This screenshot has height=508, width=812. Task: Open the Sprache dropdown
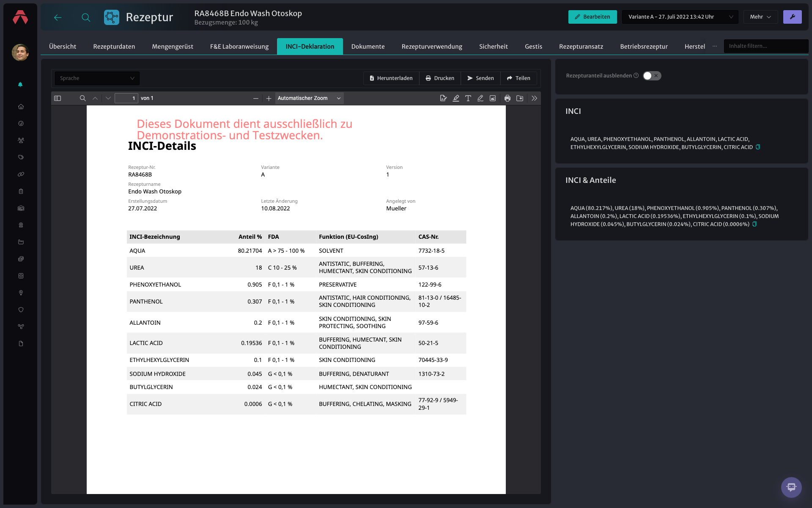pos(97,78)
